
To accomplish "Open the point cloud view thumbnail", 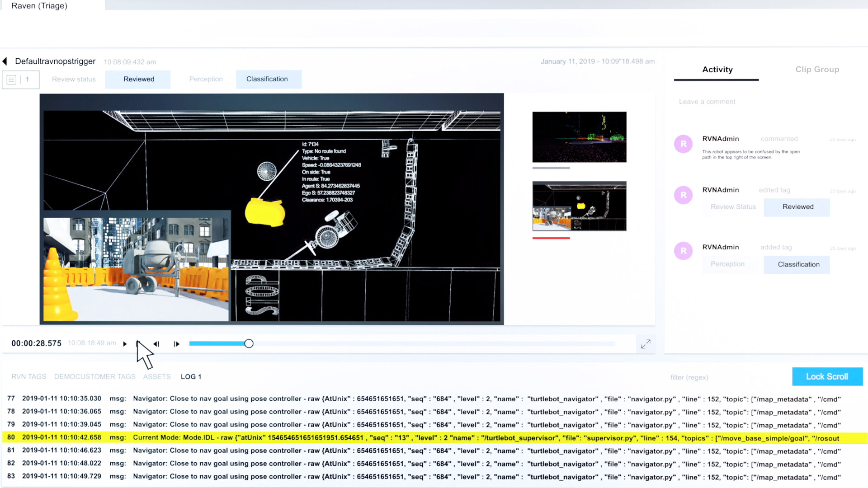I will (579, 137).
